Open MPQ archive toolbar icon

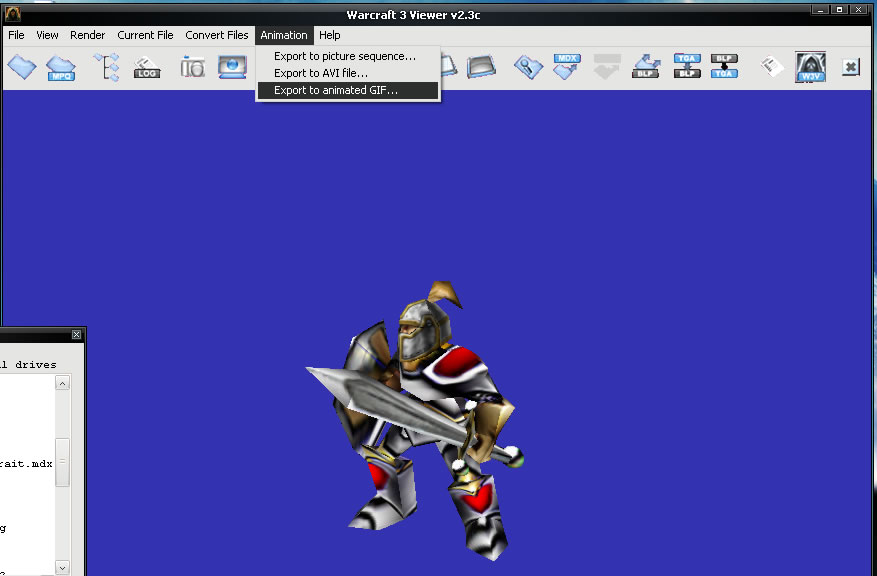(60, 68)
